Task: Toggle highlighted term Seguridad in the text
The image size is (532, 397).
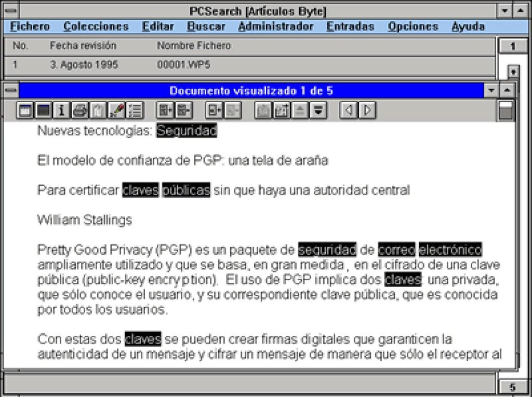Action: 187,131
